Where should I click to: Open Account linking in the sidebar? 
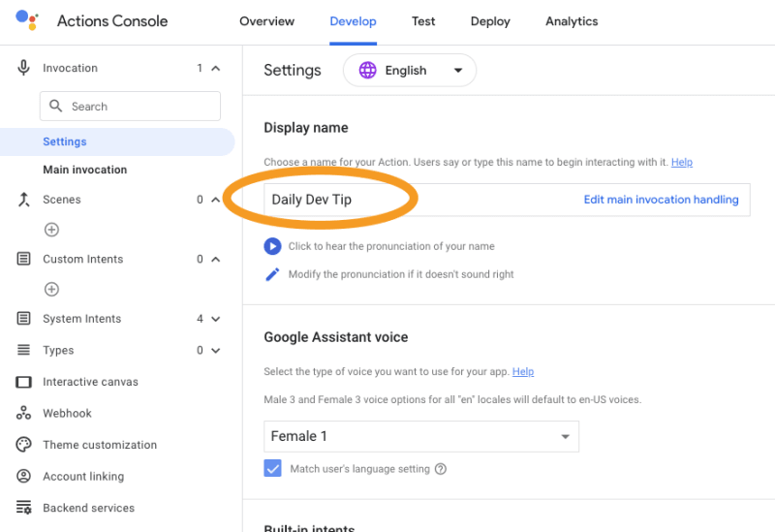point(83,477)
